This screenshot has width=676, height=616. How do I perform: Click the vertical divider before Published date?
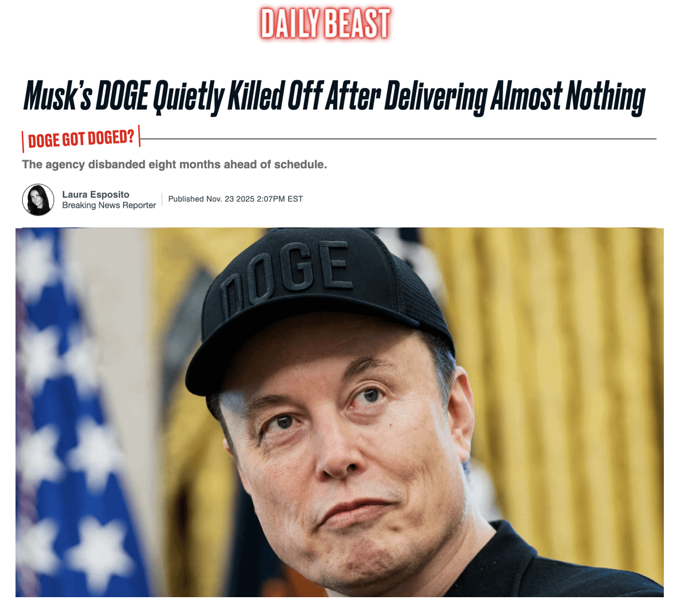coord(162,200)
